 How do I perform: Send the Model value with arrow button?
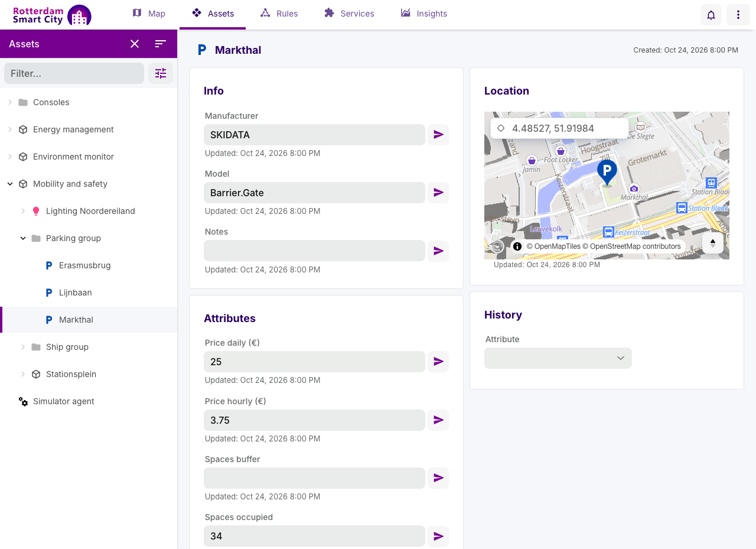438,193
